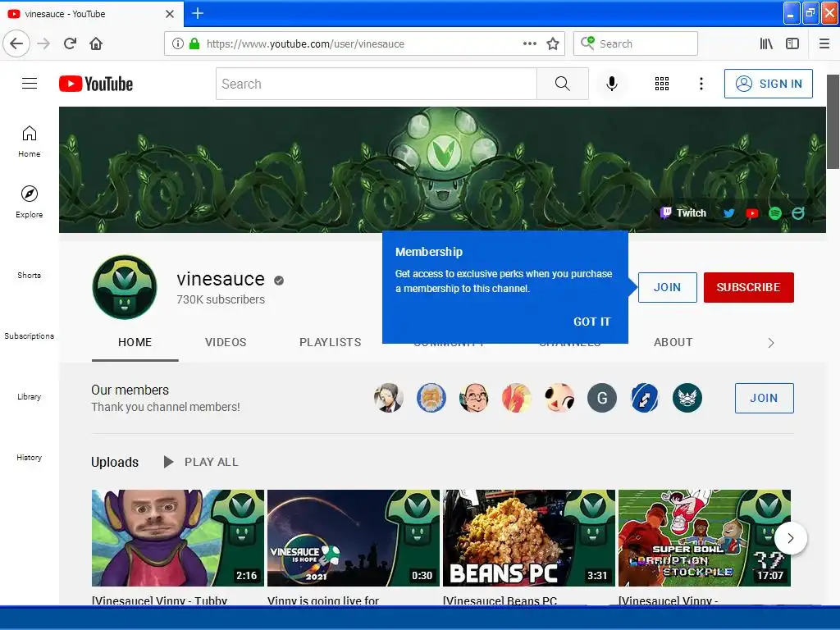Click the YouTube logo

point(96,84)
